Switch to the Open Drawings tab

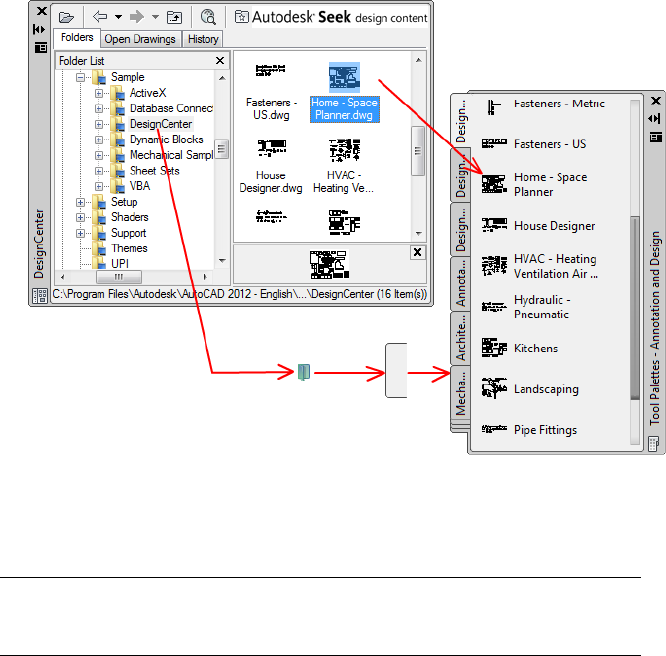click(x=140, y=39)
